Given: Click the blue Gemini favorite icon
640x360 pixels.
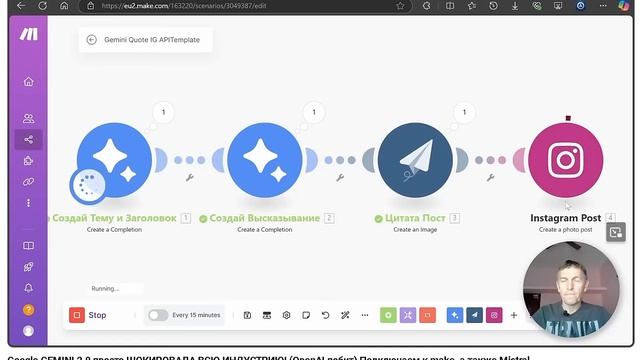Looking at the screenshot, I should [x=455, y=315].
